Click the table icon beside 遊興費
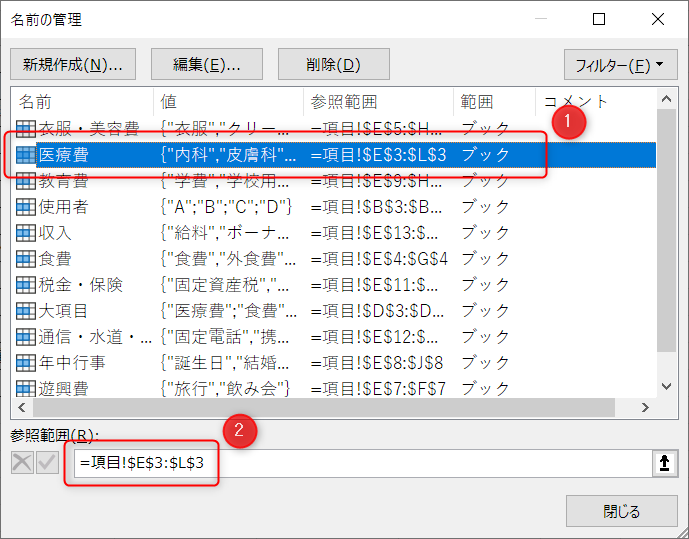 coord(26,388)
